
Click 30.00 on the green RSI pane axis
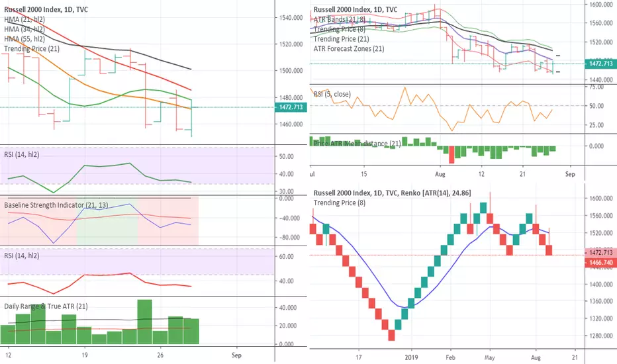(x=287, y=192)
